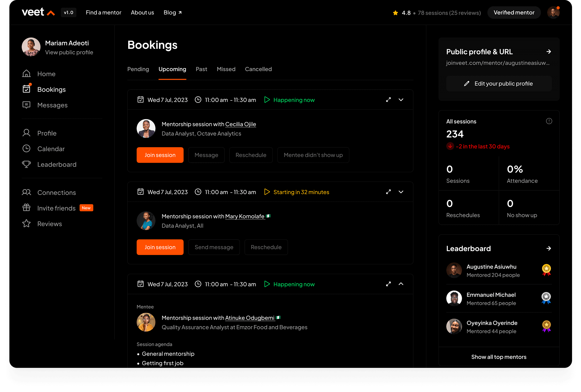Switch to the Cancelled bookings tab
This screenshot has width=581, height=392.
(x=258, y=69)
